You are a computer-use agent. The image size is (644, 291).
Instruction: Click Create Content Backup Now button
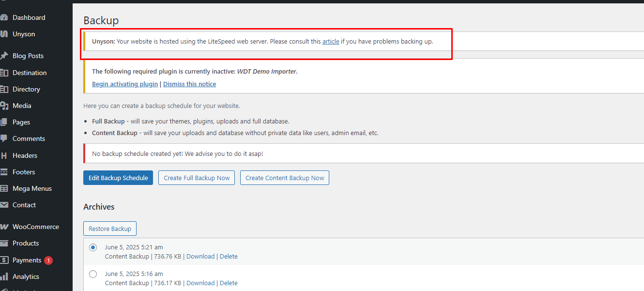click(x=285, y=178)
